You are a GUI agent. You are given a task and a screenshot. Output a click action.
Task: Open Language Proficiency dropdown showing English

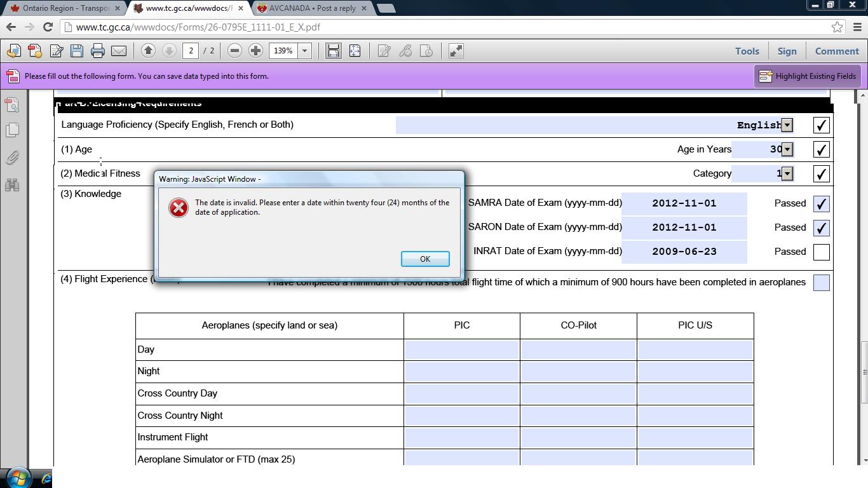[787, 125]
